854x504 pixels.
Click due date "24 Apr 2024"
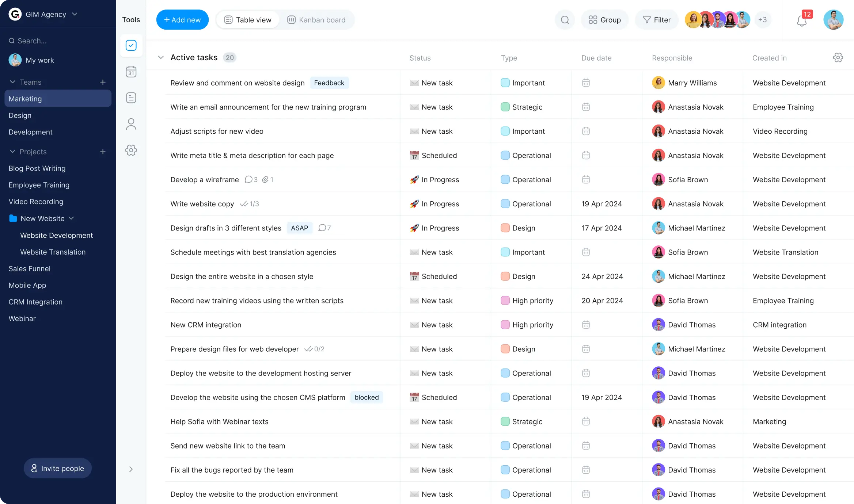coord(602,276)
